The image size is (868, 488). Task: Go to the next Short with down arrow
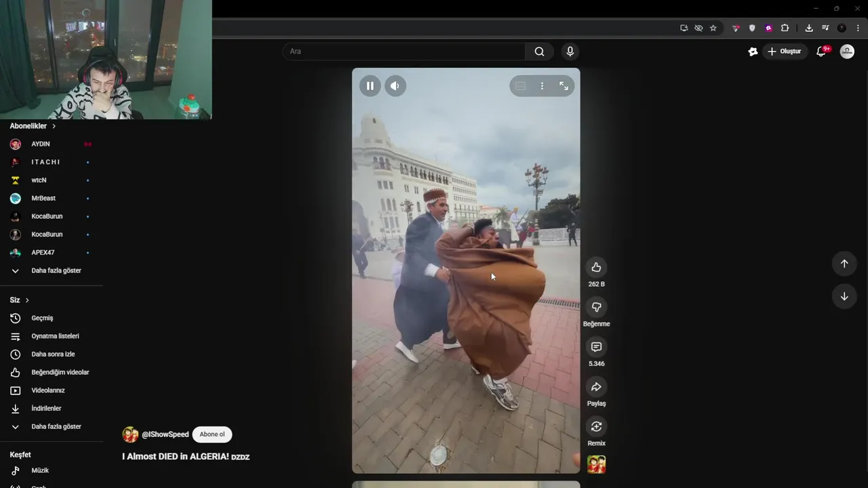(844, 296)
